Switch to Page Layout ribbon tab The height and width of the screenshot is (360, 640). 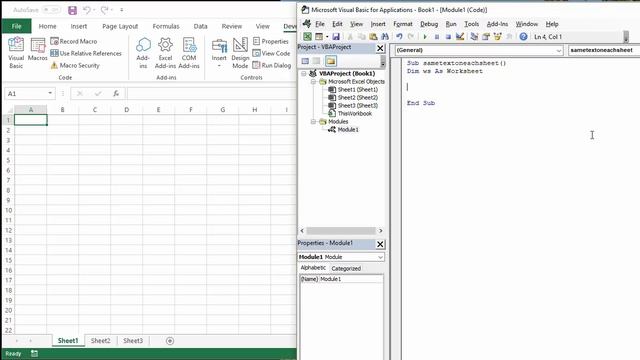120,26
